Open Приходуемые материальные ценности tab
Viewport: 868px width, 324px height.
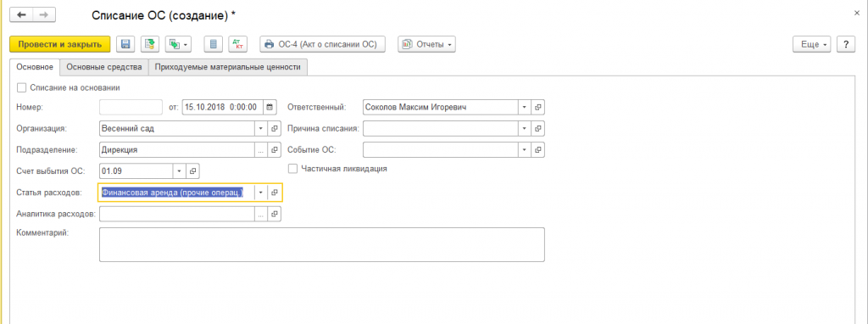(x=227, y=67)
